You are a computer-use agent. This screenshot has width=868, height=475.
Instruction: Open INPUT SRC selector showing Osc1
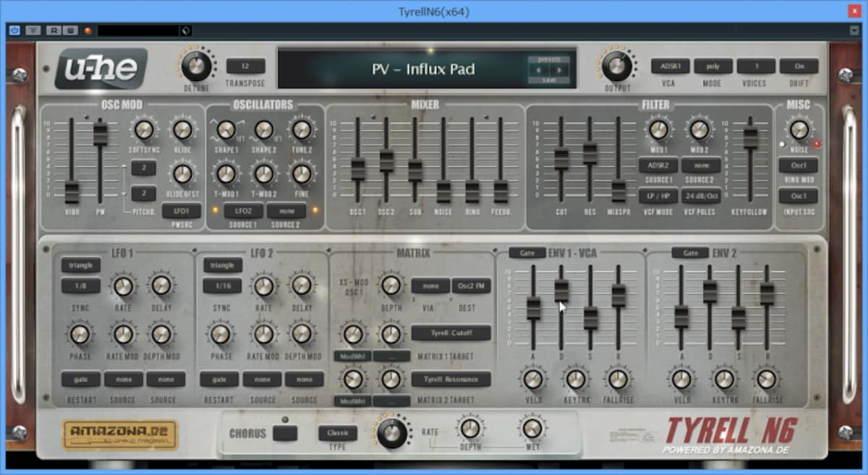[x=799, y=196]
